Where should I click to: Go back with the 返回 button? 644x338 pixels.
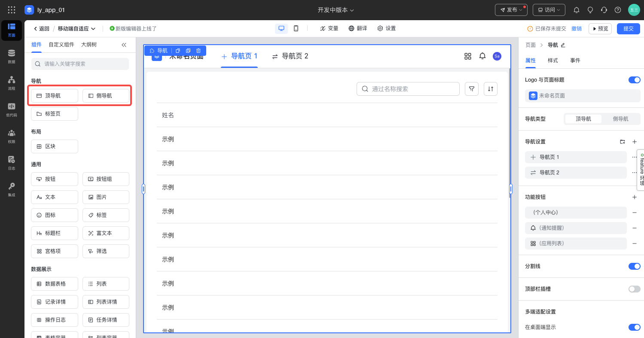(x=42, y=29)
